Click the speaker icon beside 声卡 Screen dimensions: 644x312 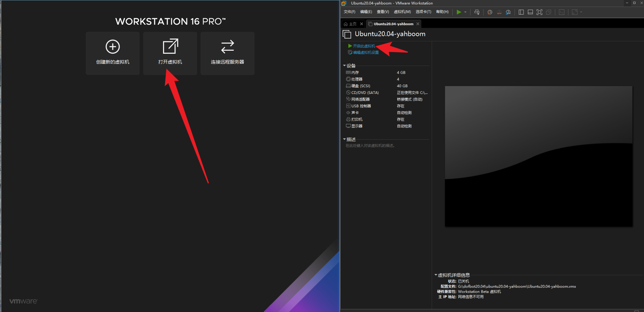click(348, 113)
